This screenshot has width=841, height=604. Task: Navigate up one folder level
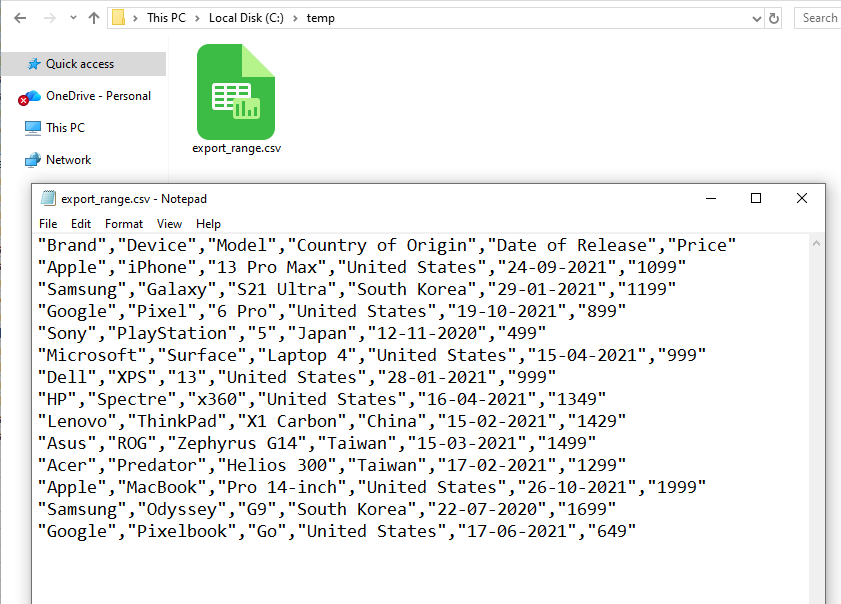pyautogui.click(x=93, y=17)
